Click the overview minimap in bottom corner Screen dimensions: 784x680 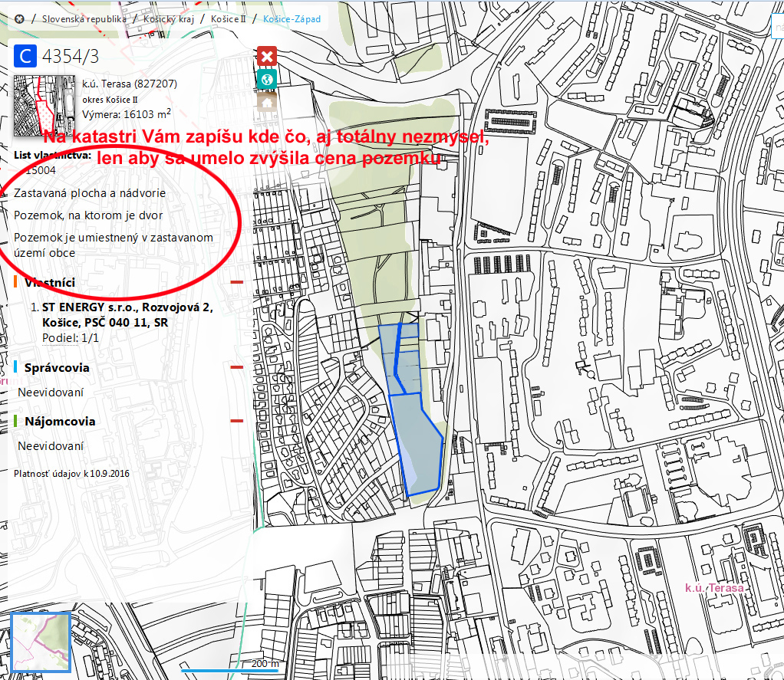(41, 642)
